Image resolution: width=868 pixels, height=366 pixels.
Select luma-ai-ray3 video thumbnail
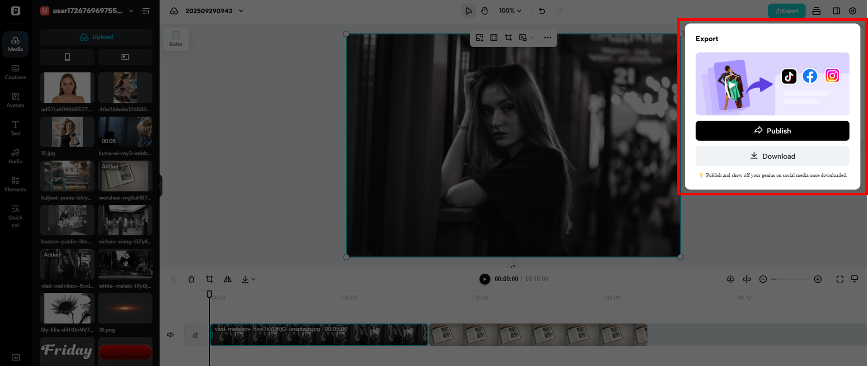[x=125, y=132]
